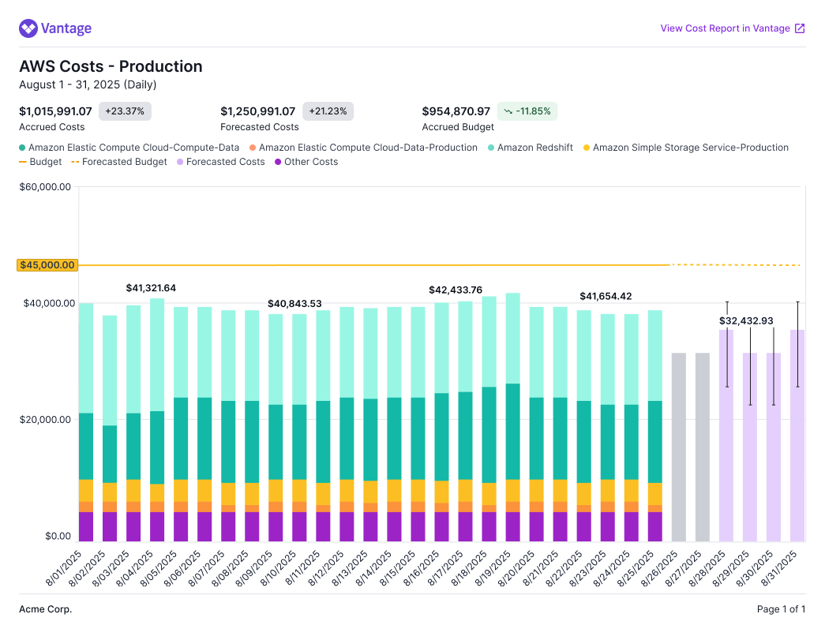This screenshot has height=644, width=825.
Task: Click the downward trend icon in -11.85% badge
Action: 508,111
